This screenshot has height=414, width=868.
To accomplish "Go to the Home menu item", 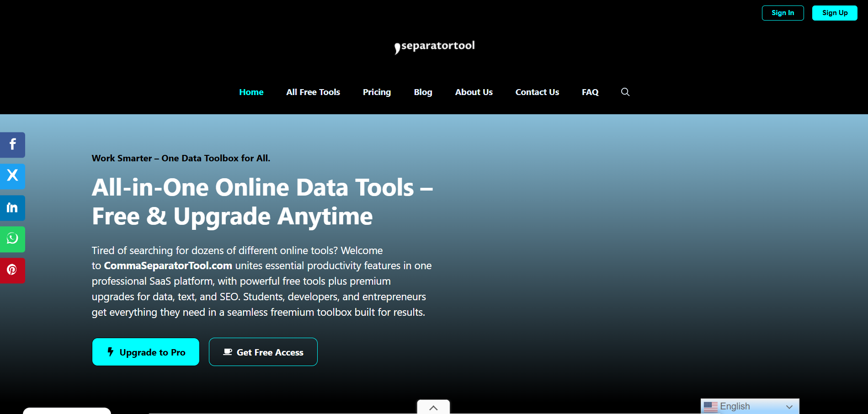I will [x=251, y=92].
